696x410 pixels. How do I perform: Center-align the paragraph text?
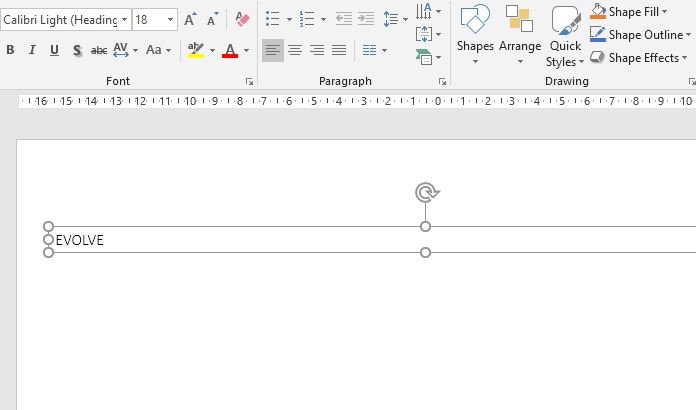click(x=295, y=50)
